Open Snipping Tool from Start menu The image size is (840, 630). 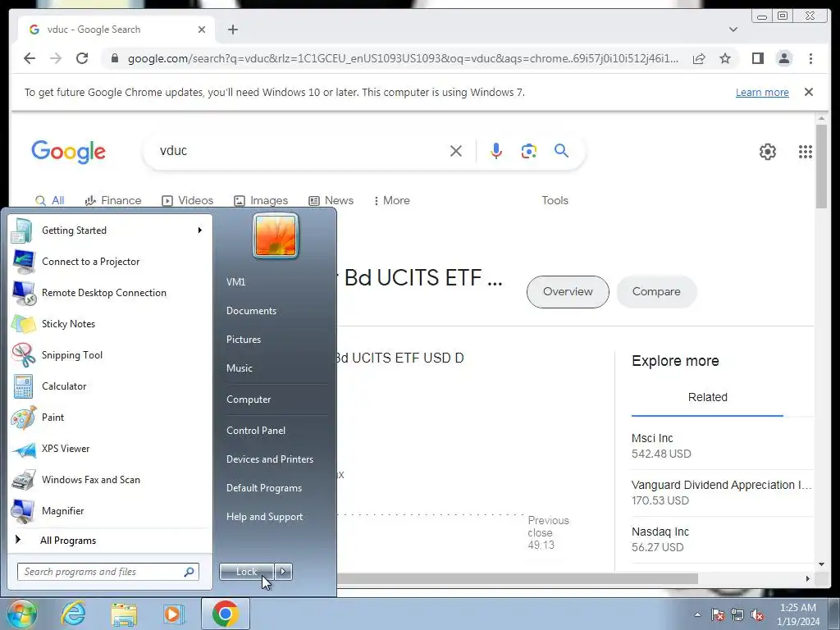110,354
